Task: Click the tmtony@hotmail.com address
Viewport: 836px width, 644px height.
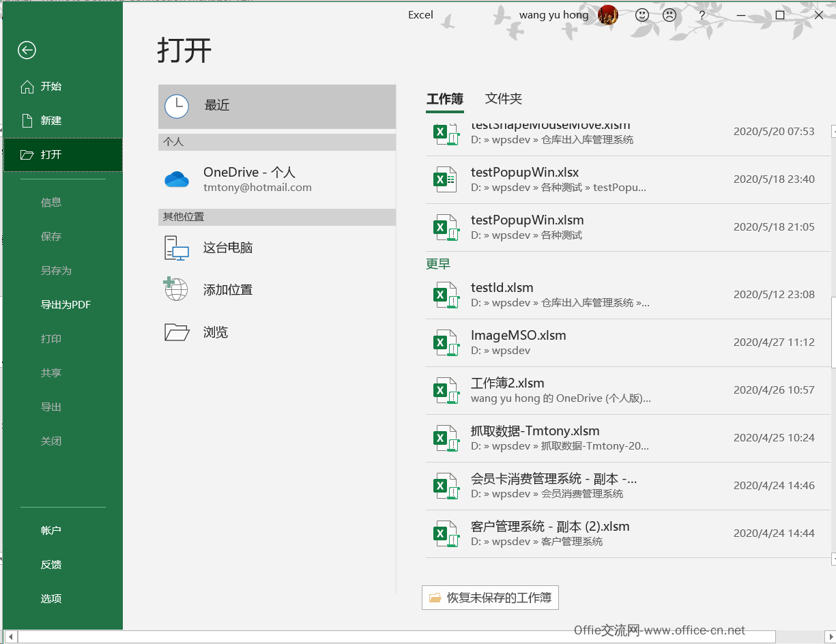Action: [x=257, y=188]
